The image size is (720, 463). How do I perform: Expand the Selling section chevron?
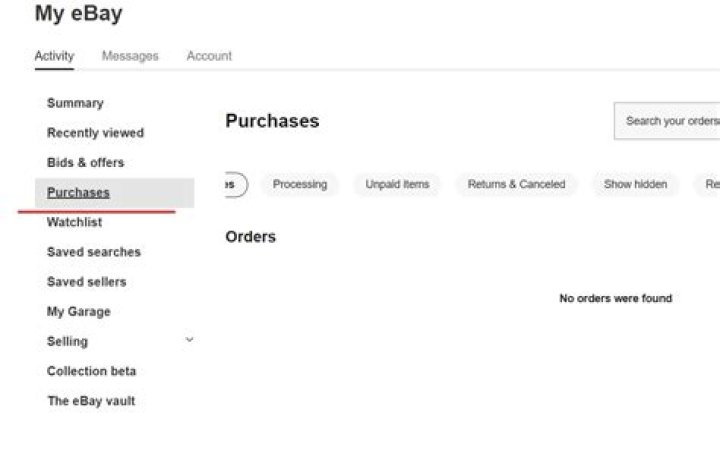189,341
